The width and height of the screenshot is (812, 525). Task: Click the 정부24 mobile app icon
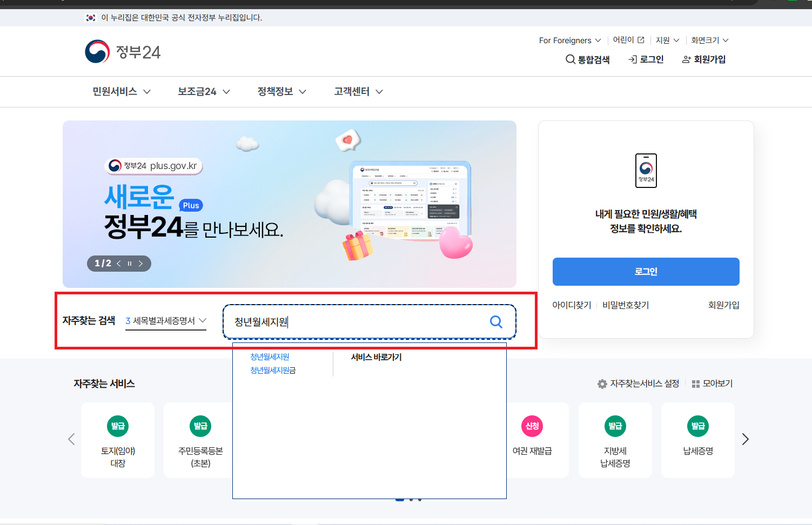tap(646, 171)
